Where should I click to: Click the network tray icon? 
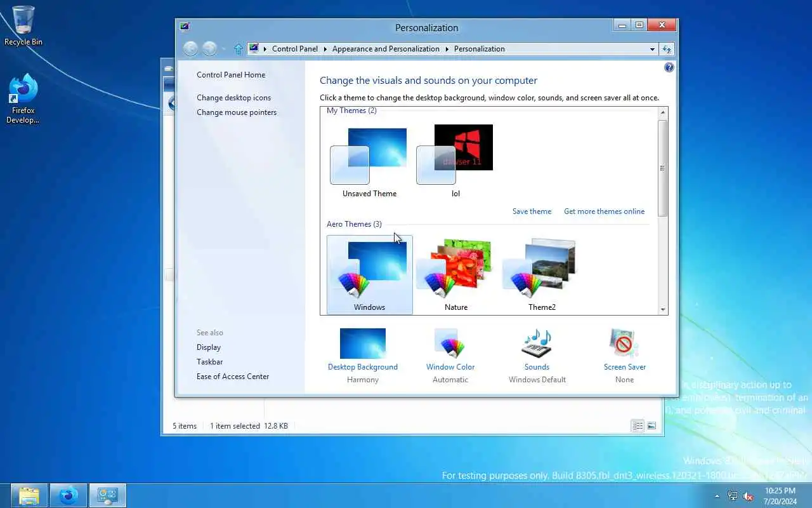733,496
